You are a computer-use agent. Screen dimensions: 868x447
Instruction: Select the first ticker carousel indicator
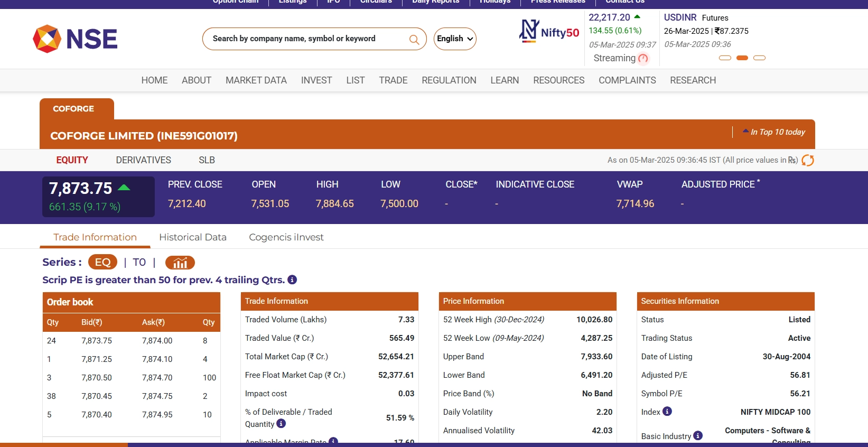coord(725,58)
